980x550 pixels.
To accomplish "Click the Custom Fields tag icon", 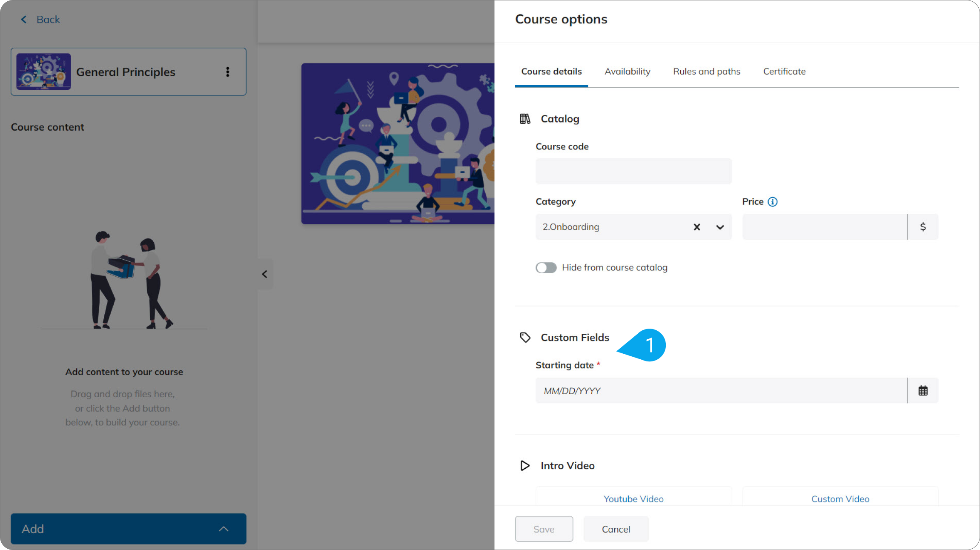I will (525, 338).
